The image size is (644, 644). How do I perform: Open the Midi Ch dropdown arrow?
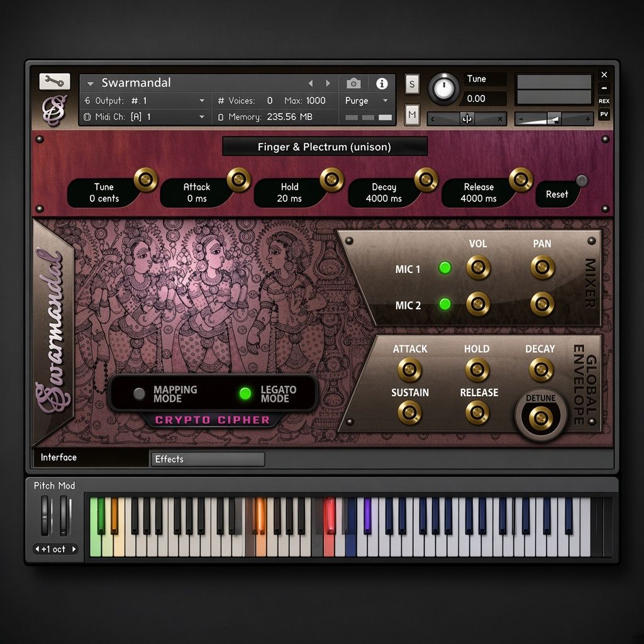pos(202,117)
